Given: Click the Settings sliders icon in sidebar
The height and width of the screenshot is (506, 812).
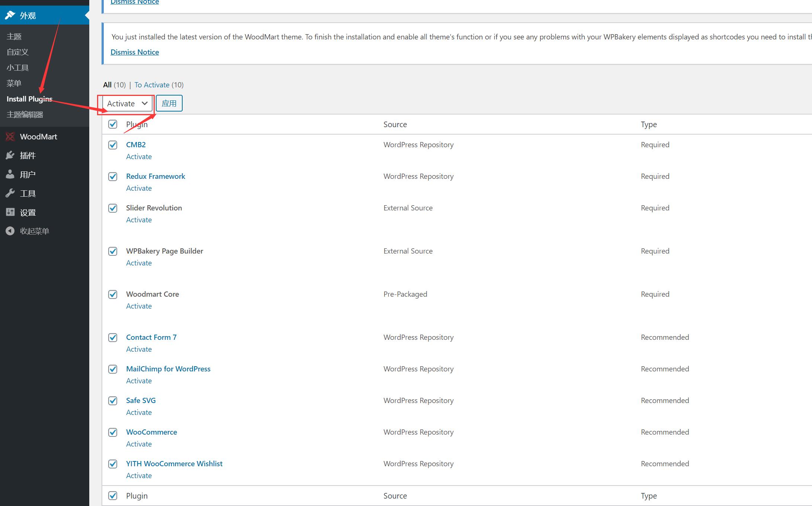Looking at the screenshot, I should [10, 212].
